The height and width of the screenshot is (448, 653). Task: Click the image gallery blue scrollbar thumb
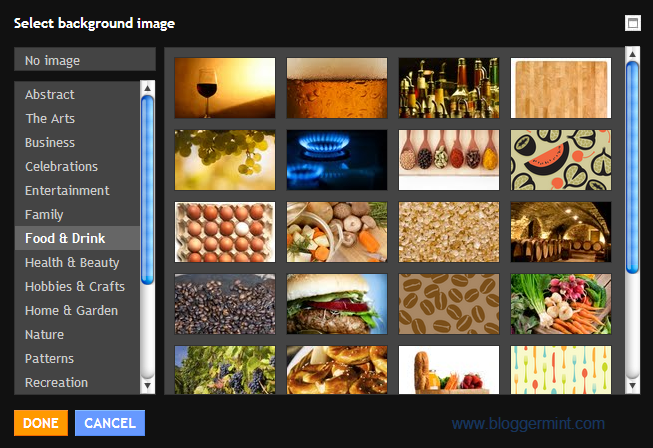(633, 167)
